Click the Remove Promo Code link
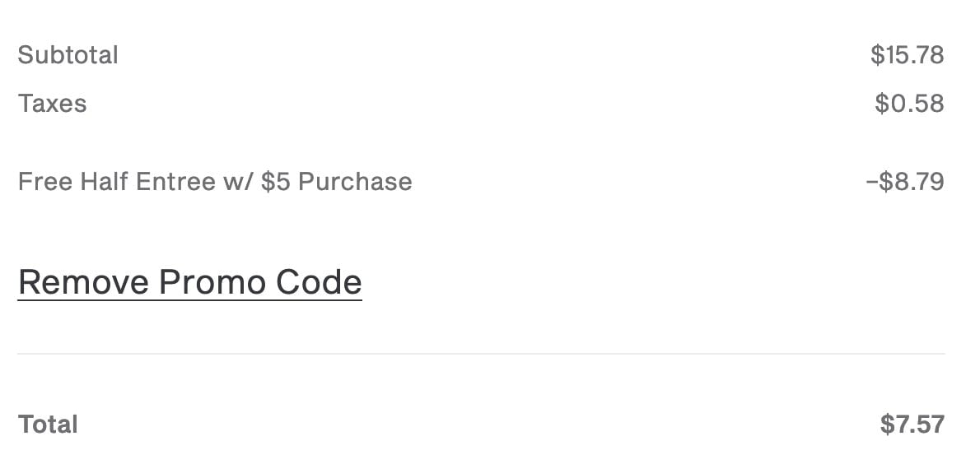The width and height of the screenshot is (980, 464). tap(189, 282)
